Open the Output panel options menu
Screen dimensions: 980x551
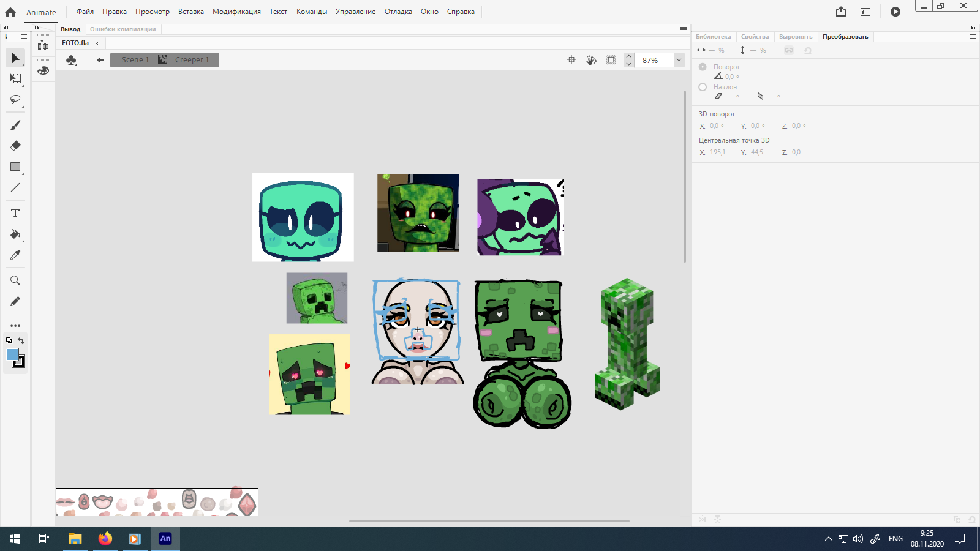684,29
